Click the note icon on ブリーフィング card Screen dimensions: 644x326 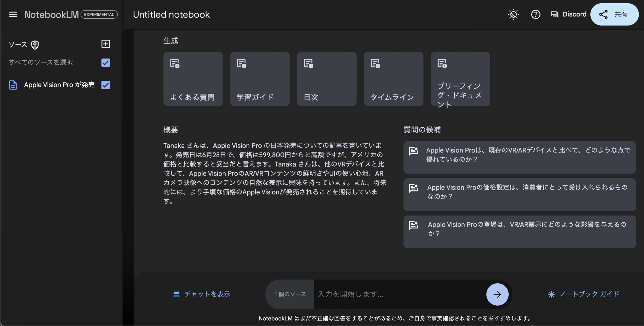[442, 63]
